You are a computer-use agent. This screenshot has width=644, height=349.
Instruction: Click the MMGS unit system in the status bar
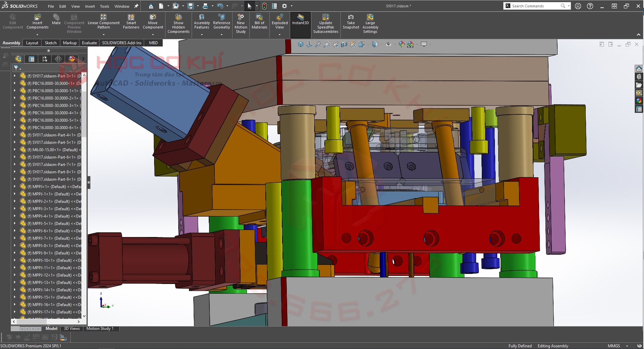click(614, 346)
